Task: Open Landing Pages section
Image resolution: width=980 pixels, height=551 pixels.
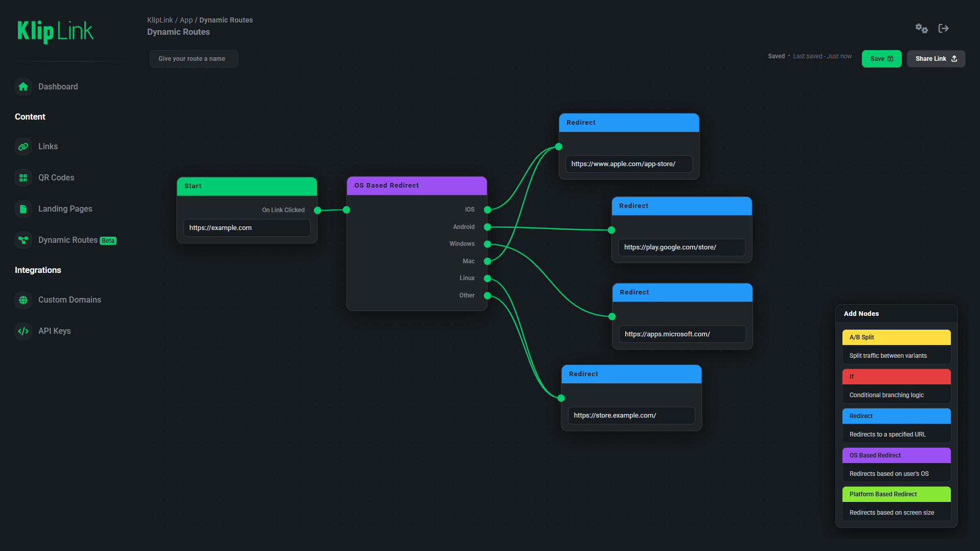Action: (x=65, y=209)
